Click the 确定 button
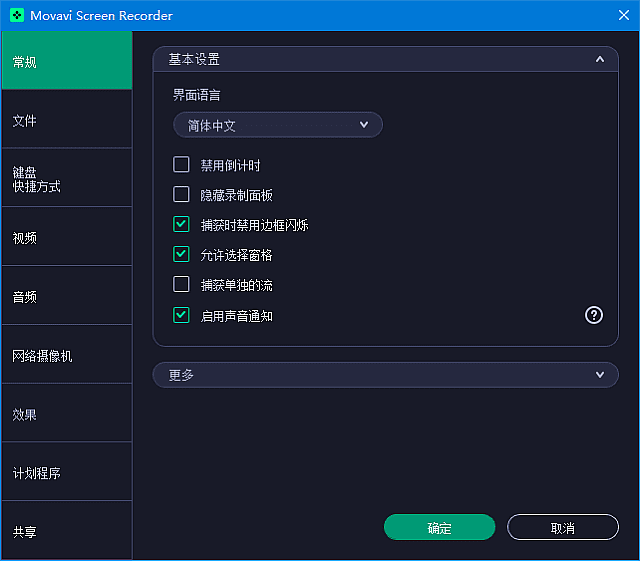640x561 pixels. [x=439, y=528]
